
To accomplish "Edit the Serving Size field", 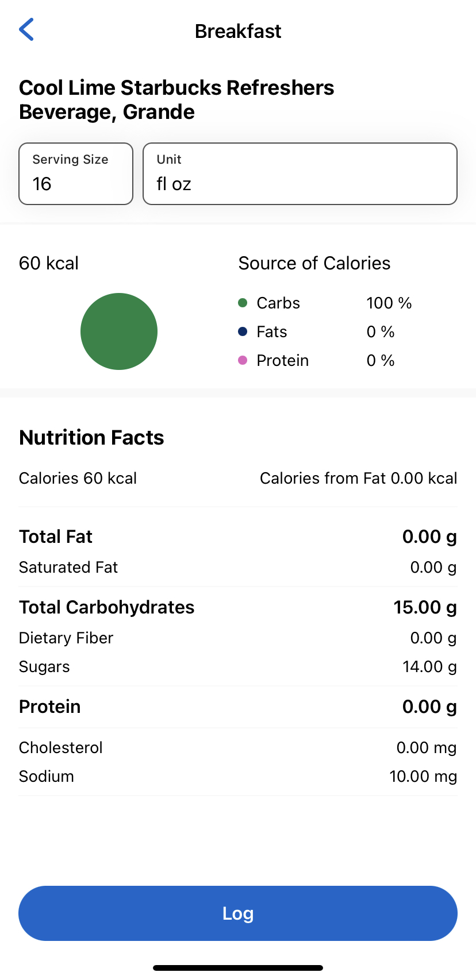I will [76, 173].
